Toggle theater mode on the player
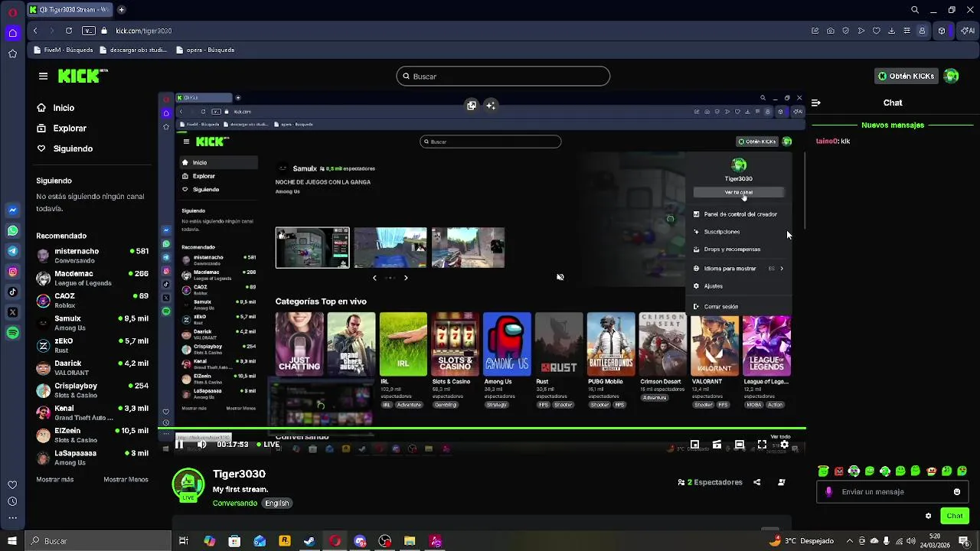980x551 pixels. point(739,444)
